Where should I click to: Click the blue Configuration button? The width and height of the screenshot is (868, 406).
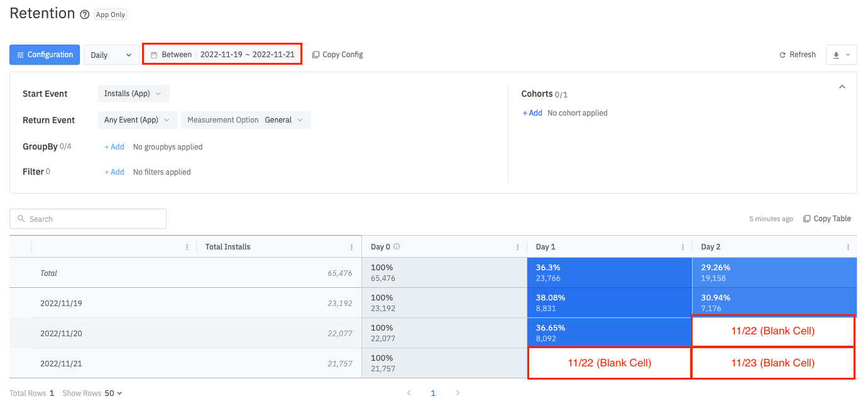point(45,55)
